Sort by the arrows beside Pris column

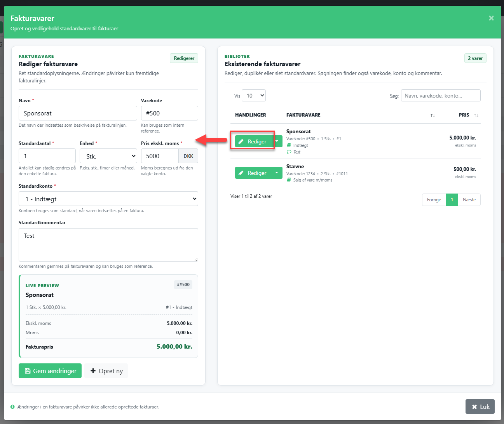pyautogui.click(x=476, y=115)
